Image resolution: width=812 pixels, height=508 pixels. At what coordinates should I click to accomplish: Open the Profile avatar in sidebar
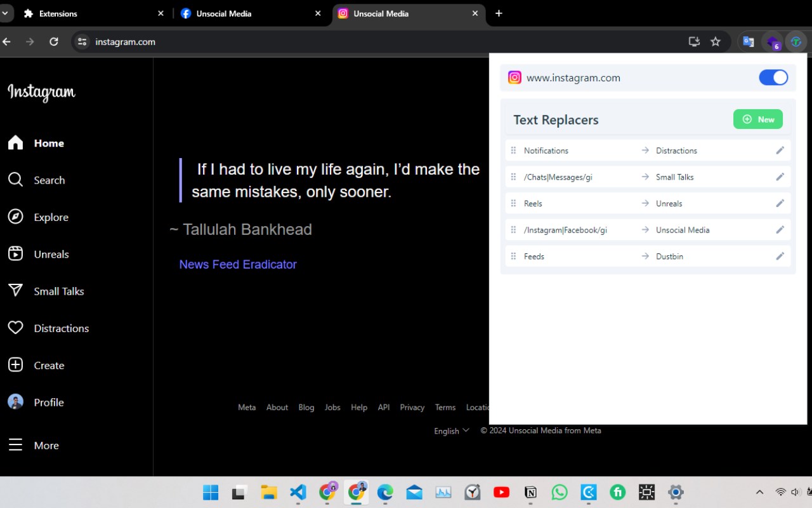point(15,402)
